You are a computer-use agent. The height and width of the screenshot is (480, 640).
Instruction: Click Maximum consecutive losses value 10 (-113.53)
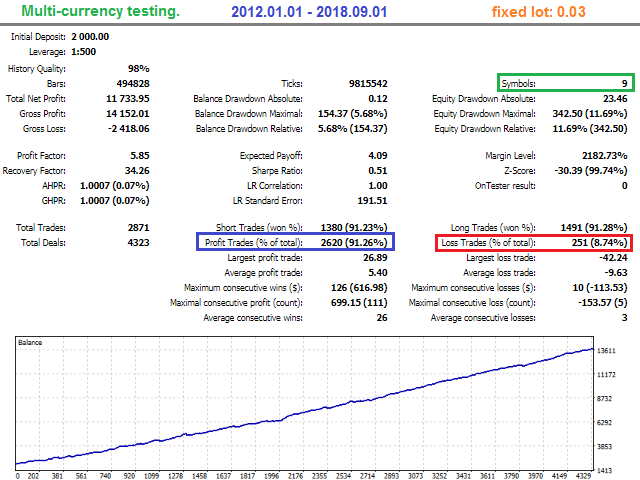tap(600, 288)
